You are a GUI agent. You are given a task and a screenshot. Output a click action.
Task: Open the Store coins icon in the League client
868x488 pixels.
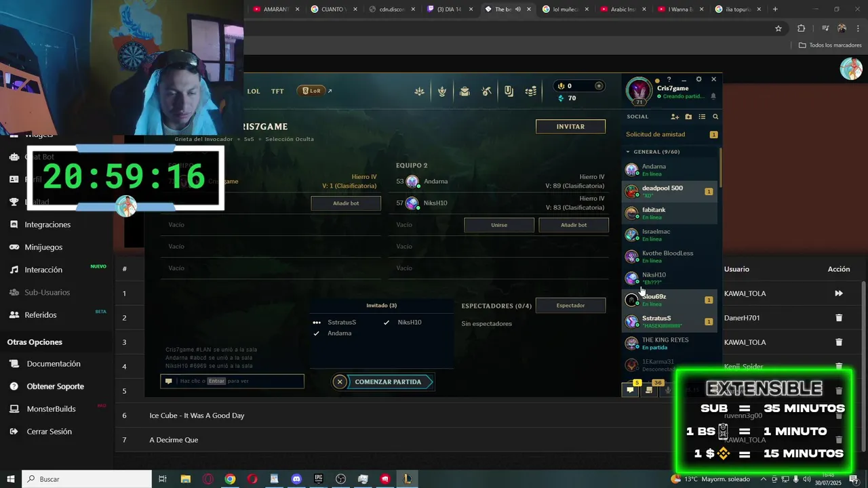click(531, 91)
